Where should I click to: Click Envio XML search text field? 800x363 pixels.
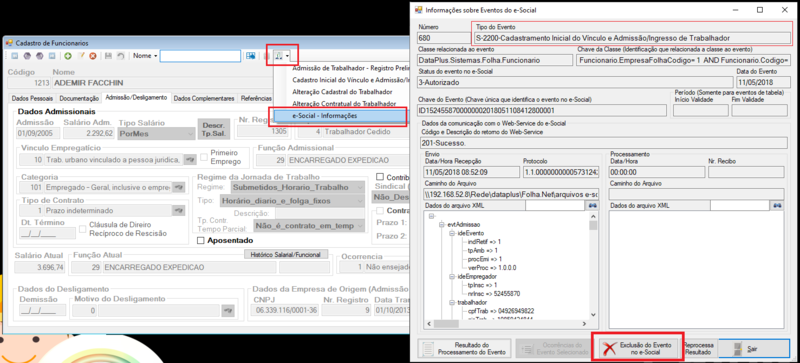tap(555, 205)
